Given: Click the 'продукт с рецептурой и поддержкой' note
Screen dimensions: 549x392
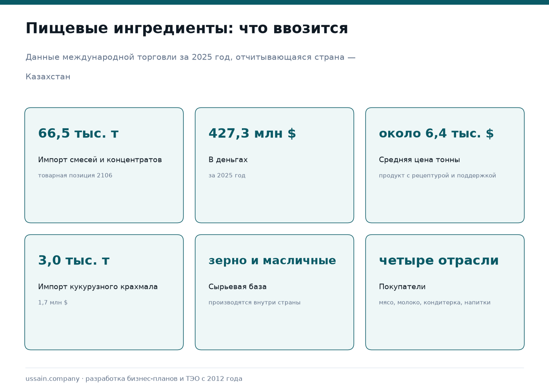Looking at the screenshot, I should (x=438, y=176).
